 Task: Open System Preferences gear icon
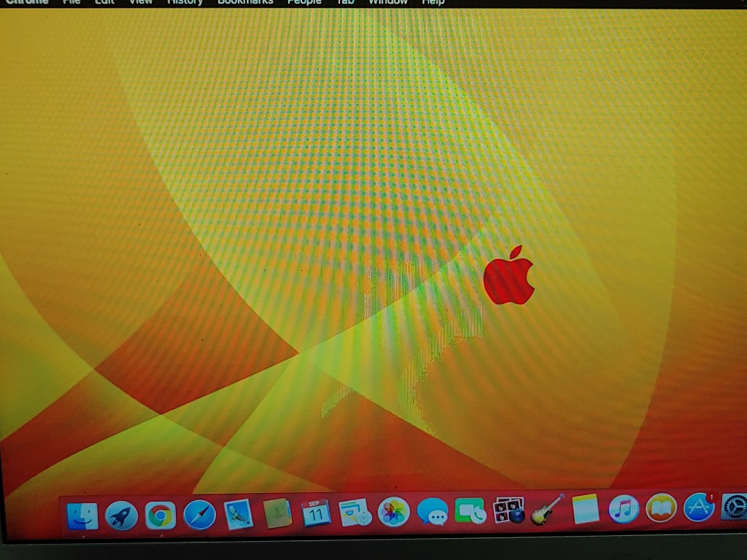coord(734,507)
